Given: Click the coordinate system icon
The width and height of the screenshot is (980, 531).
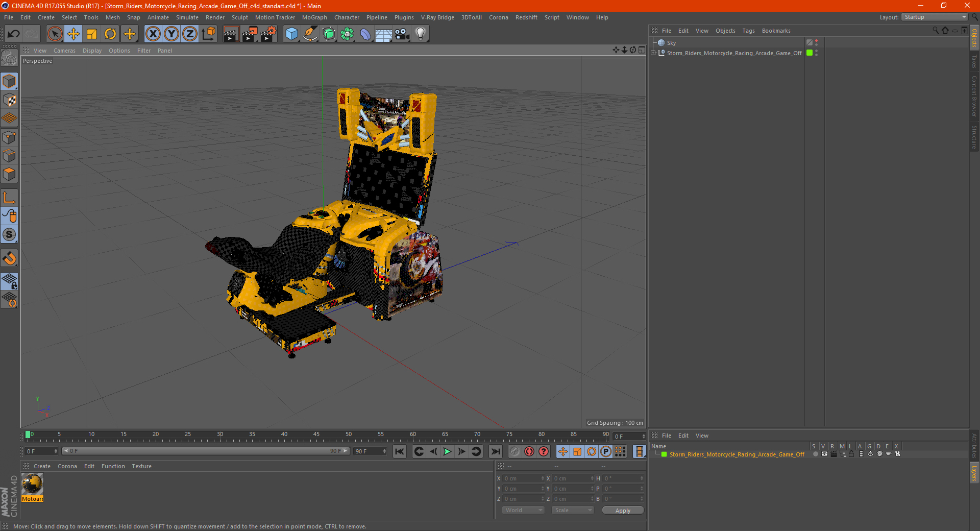Looking at the screenshot, I should pos(208,34).
